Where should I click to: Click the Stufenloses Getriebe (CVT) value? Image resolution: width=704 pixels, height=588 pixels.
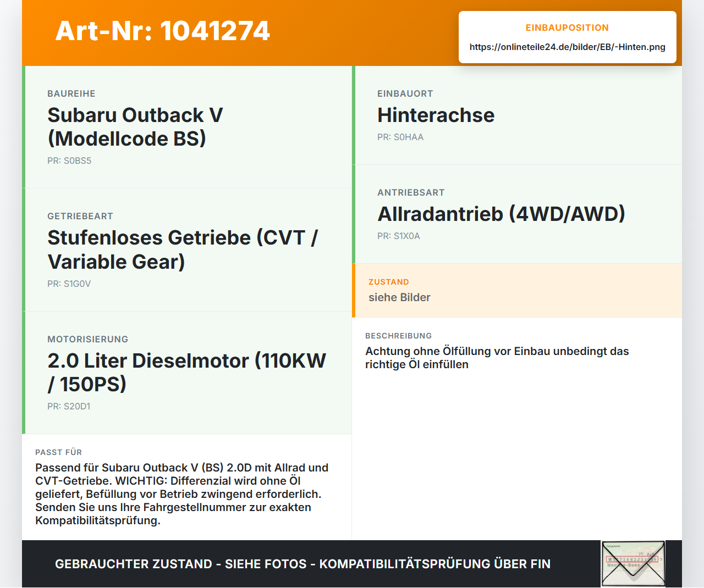(183, 249)
